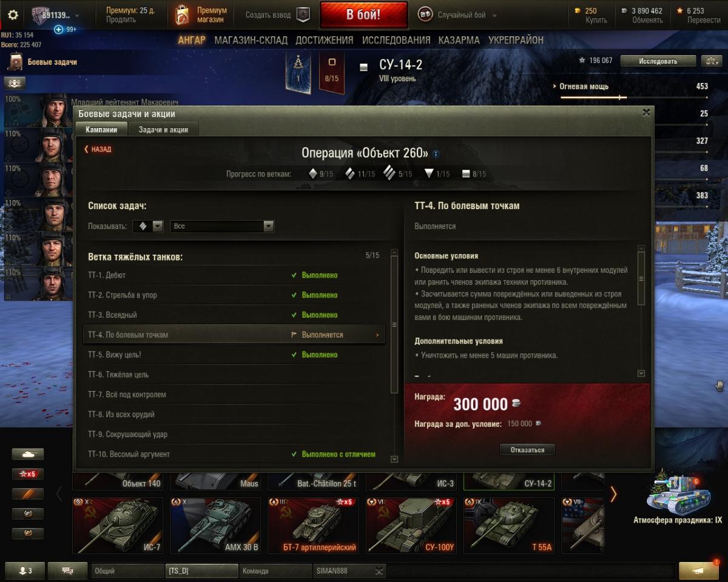Open the vehicle comparison scales icon
This screenshot has width=728, height=582.
coord(710,61)
